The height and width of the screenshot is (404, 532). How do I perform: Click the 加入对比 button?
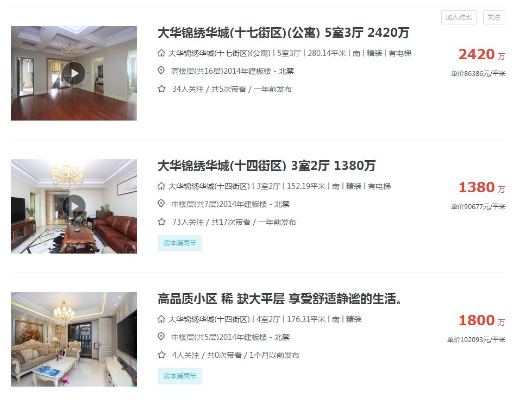459,17
